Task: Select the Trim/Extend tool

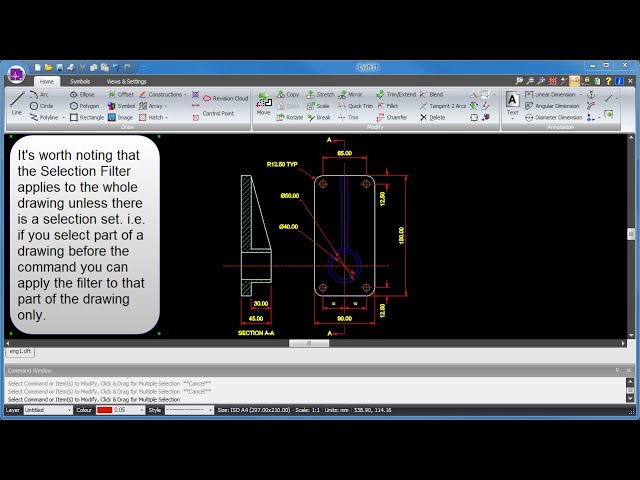Action: (x=396, y=94)
